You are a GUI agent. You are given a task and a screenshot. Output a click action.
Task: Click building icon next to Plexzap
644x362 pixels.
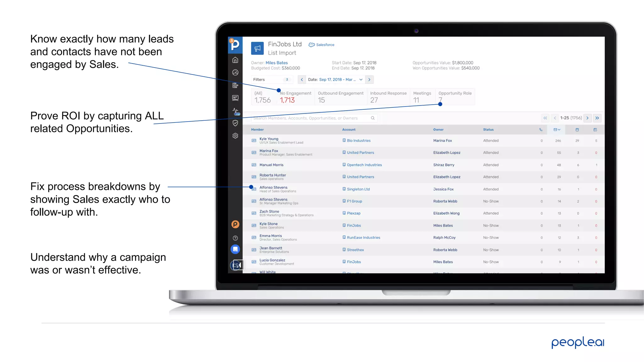tap(344, 213)
